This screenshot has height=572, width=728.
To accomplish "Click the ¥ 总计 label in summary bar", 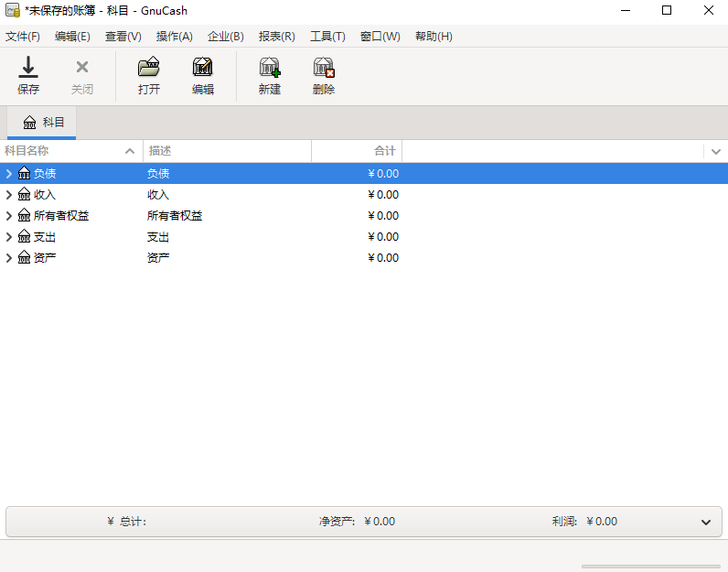I will click(x=127, y=522).
